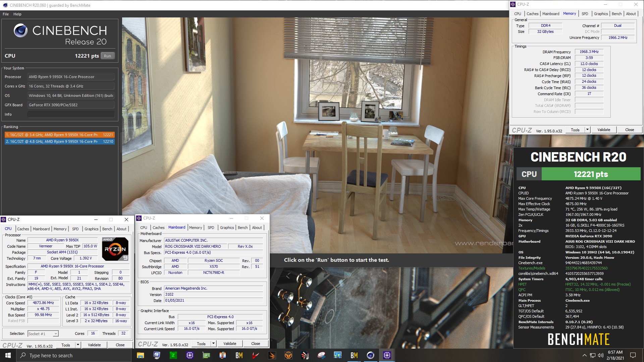644x362 pixels.
Task: Click the CAS# Latency 12.0 clocks value
Action: coord(589,64)
